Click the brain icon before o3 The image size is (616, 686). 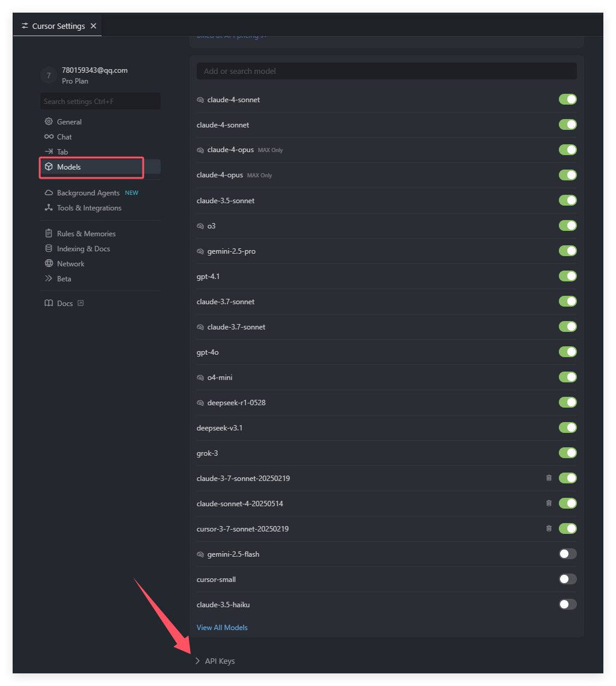click(x=200, y=225)
